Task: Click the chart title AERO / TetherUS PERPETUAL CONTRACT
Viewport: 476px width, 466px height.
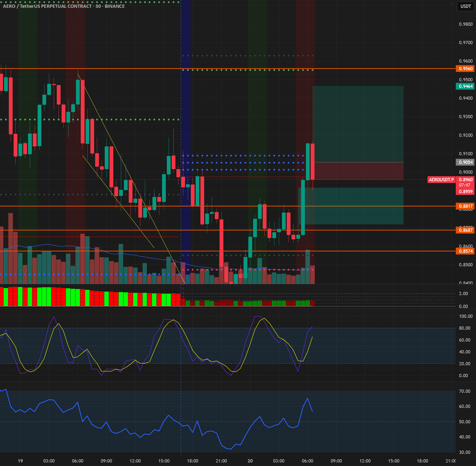Action: tap(47, 6)
